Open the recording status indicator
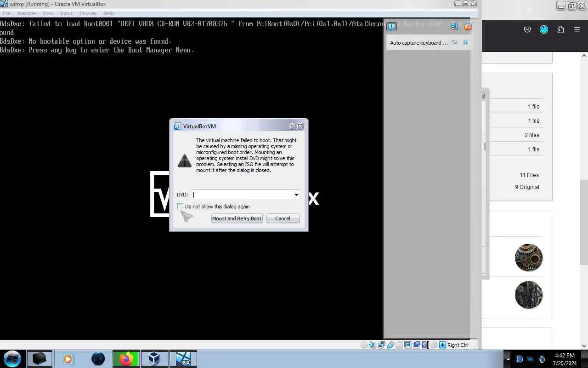The width and height of the screenshot is (588, 368). (416, 345)
